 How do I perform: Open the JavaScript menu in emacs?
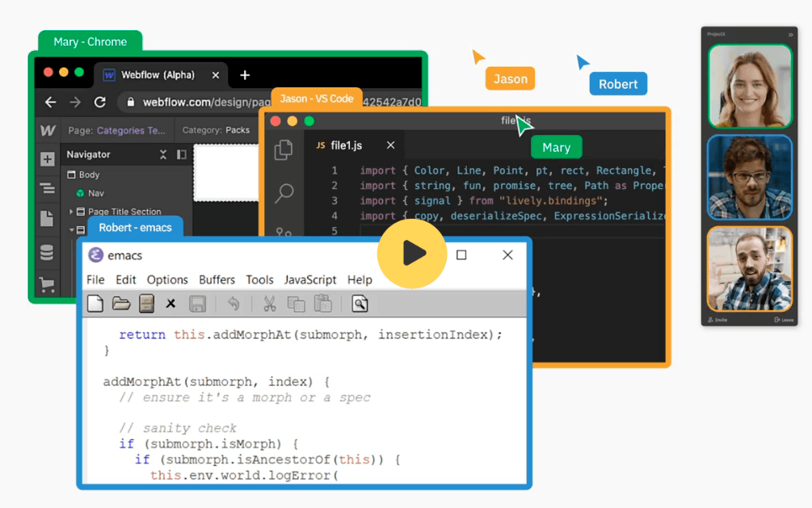pyautogui.click(x=310, y=279)
